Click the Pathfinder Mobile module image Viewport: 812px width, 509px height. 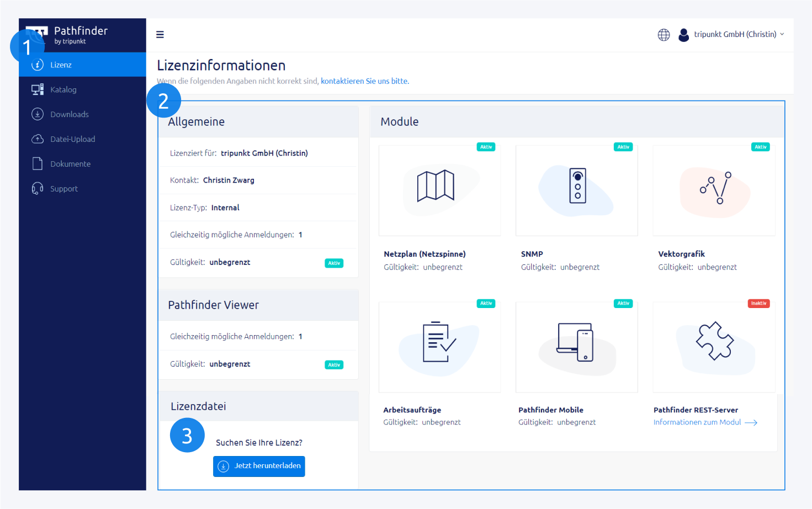point(576,347)
